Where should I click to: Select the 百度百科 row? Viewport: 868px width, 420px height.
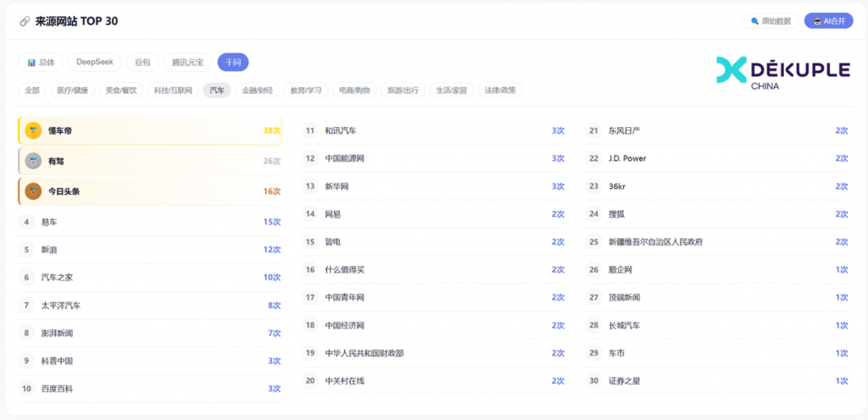pyautogui.click(x=149, y=389)
